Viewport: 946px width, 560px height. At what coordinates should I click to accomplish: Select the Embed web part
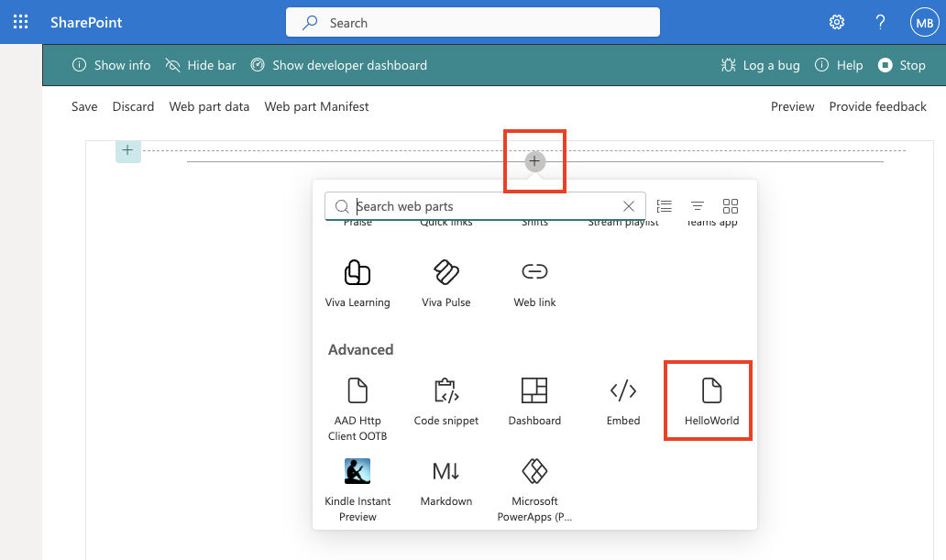tap(623, 401)
